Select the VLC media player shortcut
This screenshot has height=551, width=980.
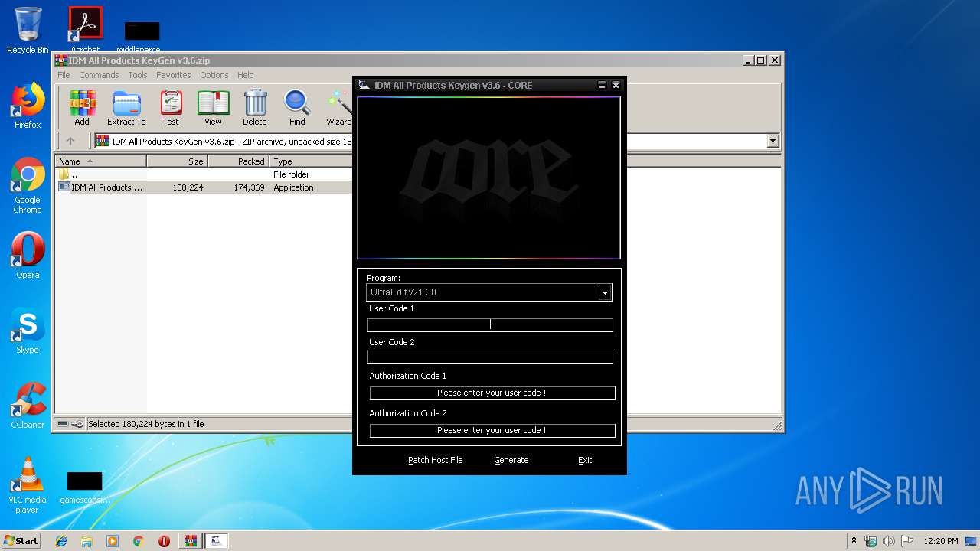(x=28, y=485)
